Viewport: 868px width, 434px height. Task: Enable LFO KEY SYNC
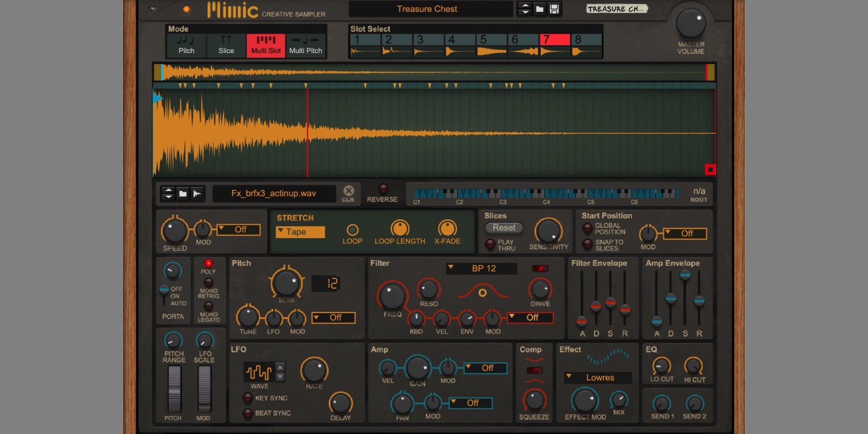click(248, 398)
